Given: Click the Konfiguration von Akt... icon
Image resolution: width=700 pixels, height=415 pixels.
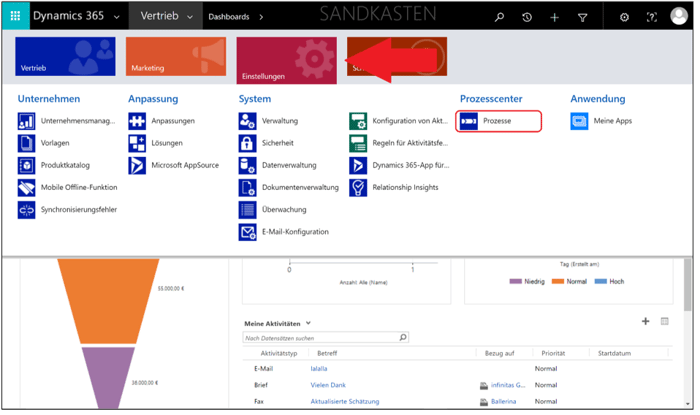Looking at the screenshot, I should (x=358, y=121).
